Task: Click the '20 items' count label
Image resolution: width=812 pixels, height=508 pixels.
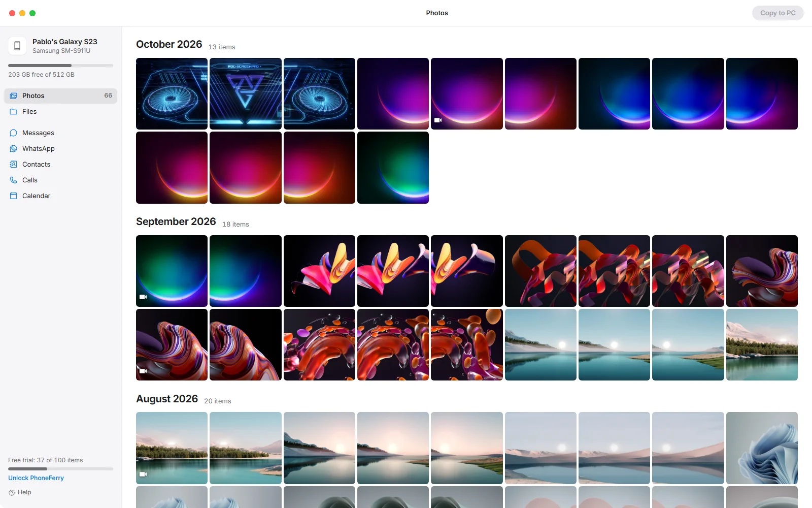Action: [218, 401]
